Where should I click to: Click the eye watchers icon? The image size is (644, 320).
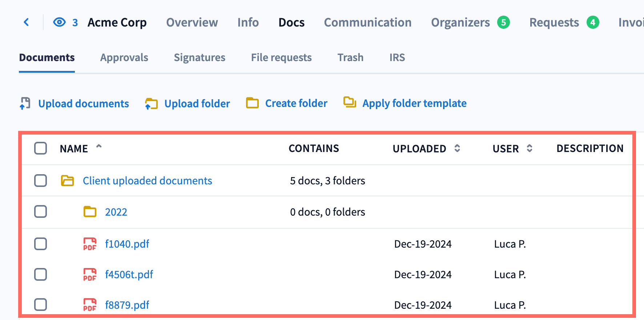pos(59,22)
